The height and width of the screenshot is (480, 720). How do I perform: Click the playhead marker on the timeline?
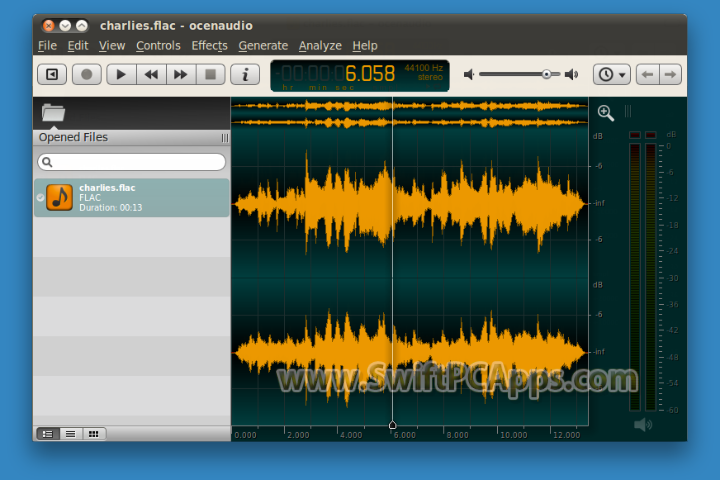pyautogui.click(x=393, y=425)
